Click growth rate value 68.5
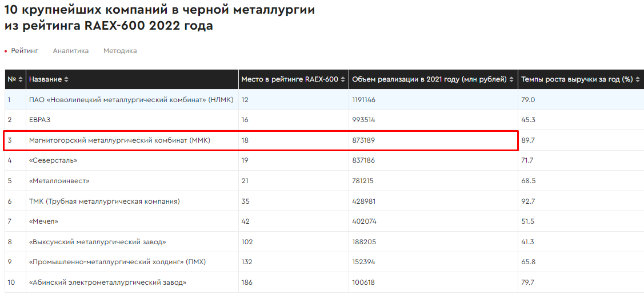Viewport: 644px width, 295px height. 527,180
